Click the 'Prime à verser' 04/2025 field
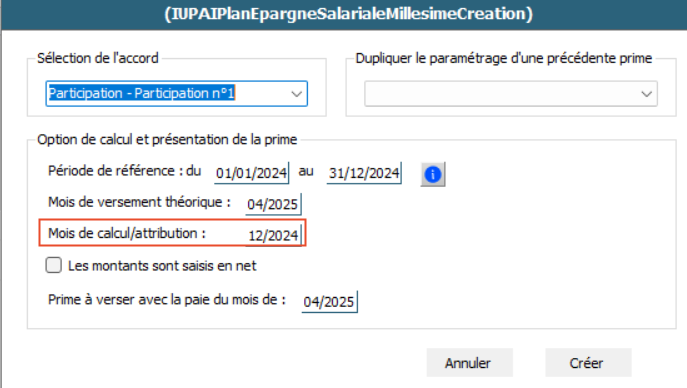687x388 pixels. (x=329, y=302)
